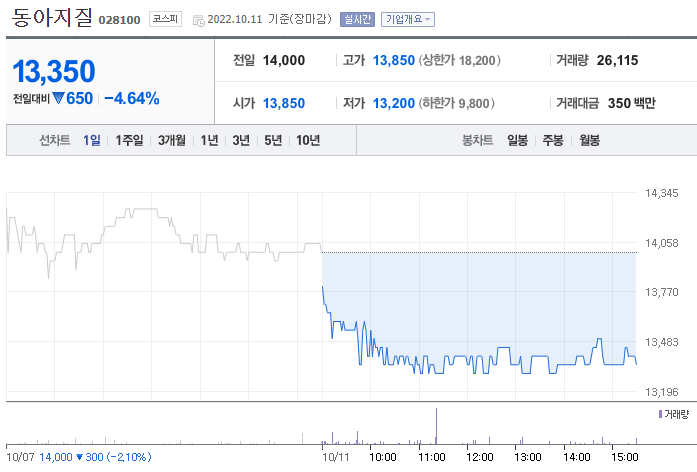Click the current price 13,350
697x472 pixels.
click(x=54, y=72)
